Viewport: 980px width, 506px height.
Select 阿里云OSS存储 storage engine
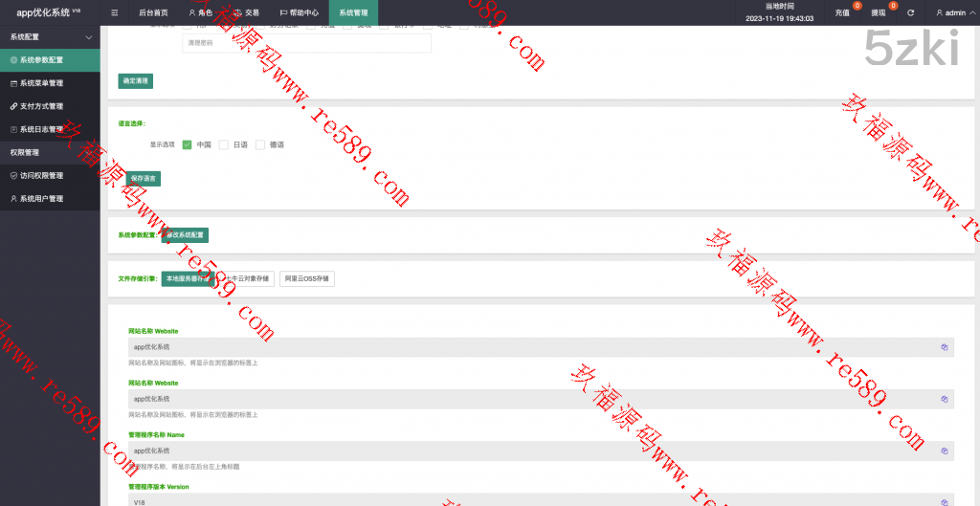tap(306, 278)
